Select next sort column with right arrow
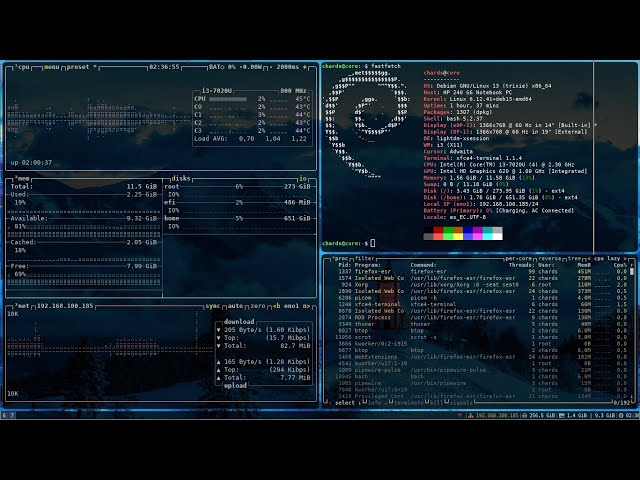The height and width of the screenshot is (480, 640). pyautogui.click(x=625, y=258)
